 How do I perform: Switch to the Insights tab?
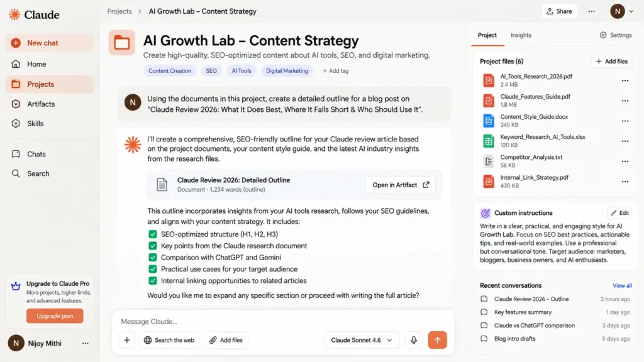(521, 35)
